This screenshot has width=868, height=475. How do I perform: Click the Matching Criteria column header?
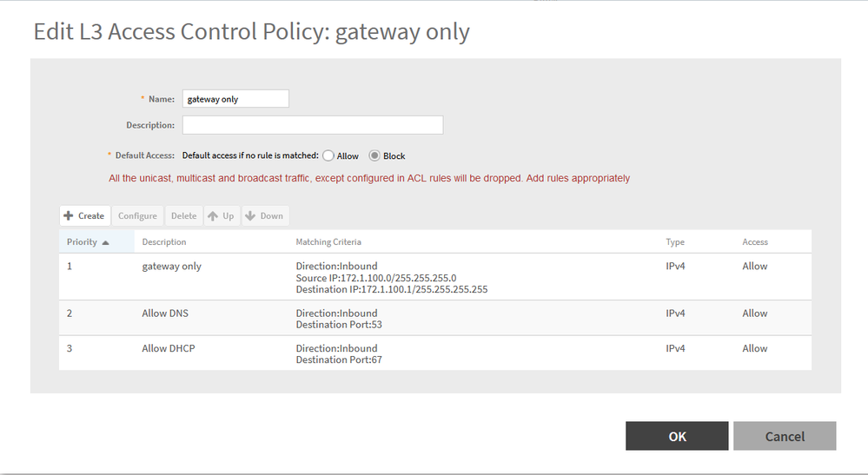[x=328, y=242]
